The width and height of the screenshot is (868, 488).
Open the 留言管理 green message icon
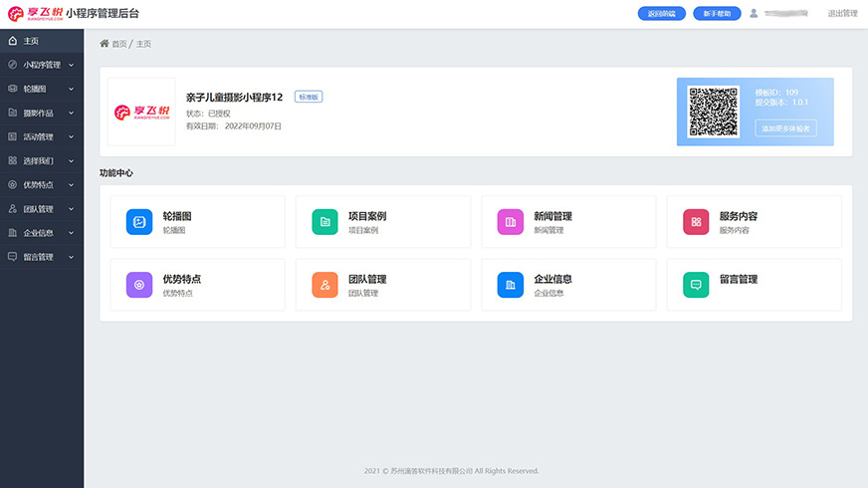tap(696, 285)
